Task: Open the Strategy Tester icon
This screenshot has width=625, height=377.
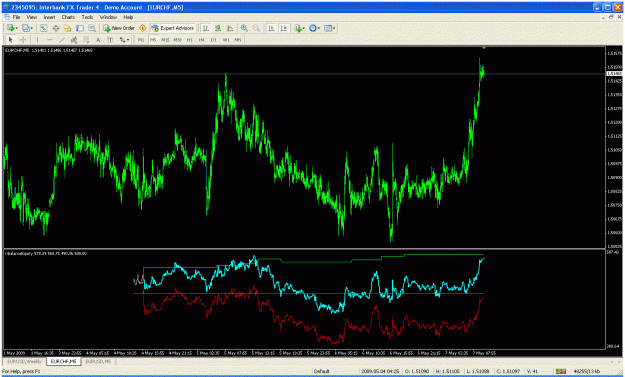Action: pos(92,28)
